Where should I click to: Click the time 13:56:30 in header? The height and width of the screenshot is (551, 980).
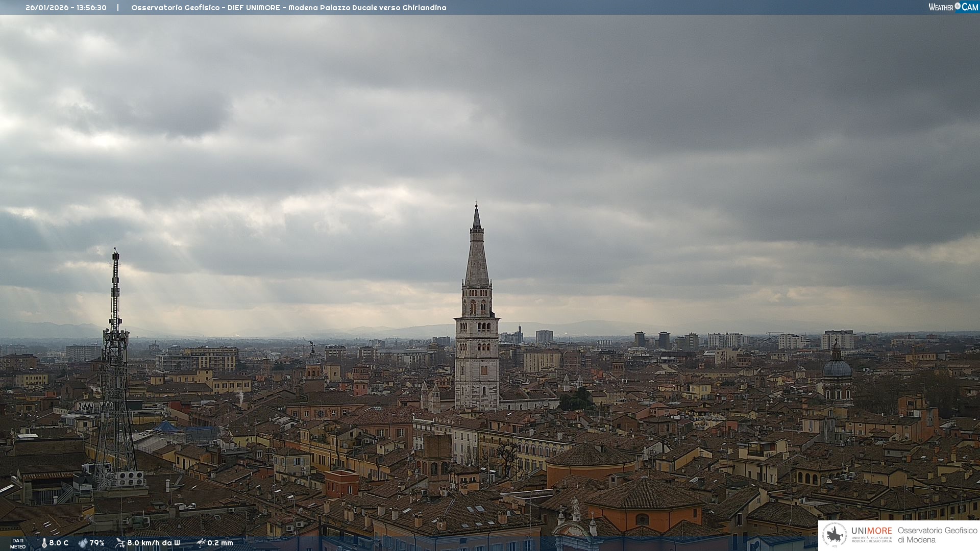[x=92, y=8]
